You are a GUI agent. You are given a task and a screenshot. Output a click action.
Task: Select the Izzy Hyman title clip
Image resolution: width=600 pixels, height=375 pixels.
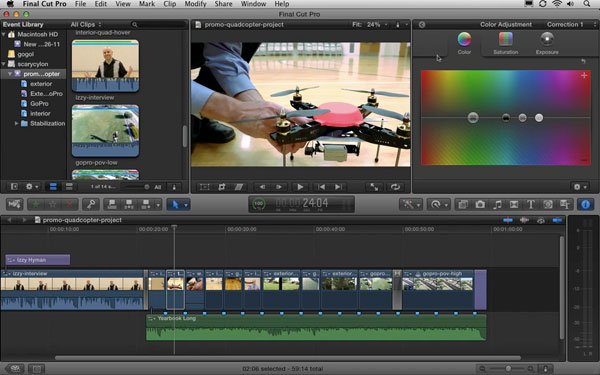pos(38,260)
